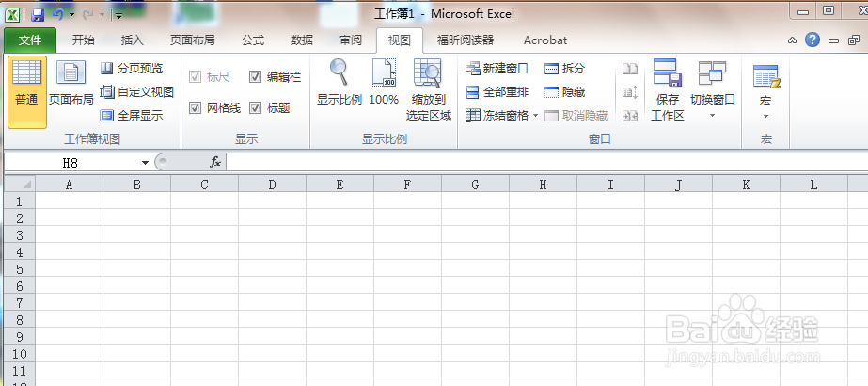Viewport: 868px width, 386px height.
Task: Expand the Redo history dropdown arrow
Action: pyautogui.click(x=102, y=15)
